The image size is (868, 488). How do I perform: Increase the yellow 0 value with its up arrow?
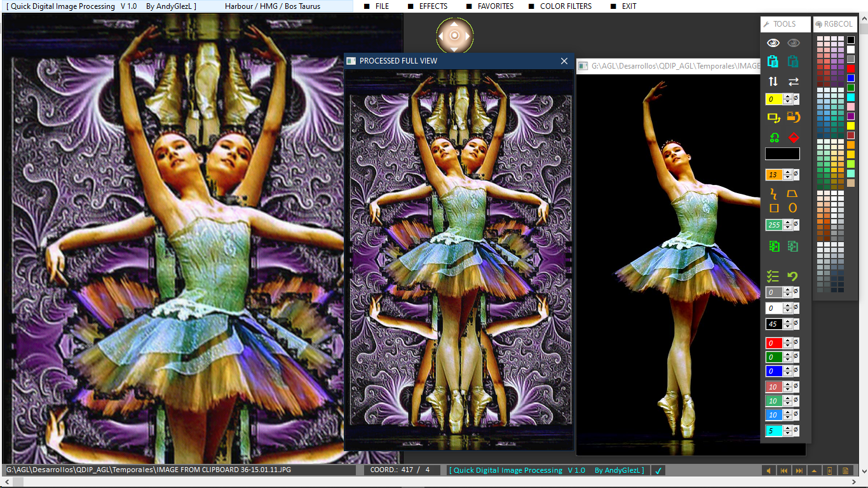click(x=788, y=96)
